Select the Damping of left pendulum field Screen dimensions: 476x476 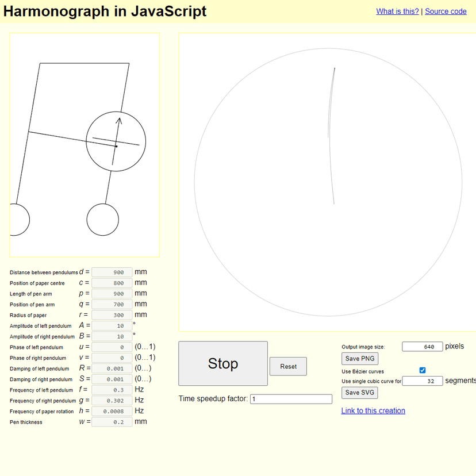click(x=112, y=368)
